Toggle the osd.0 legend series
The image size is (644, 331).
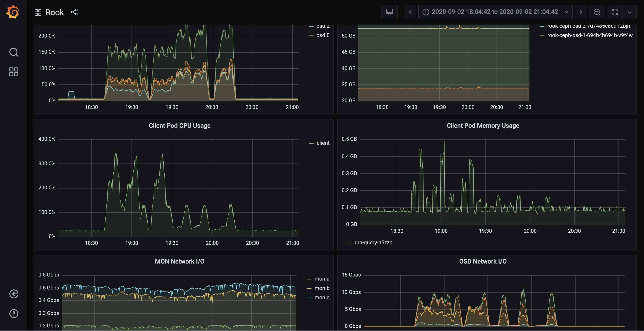(x=323, y=35)
